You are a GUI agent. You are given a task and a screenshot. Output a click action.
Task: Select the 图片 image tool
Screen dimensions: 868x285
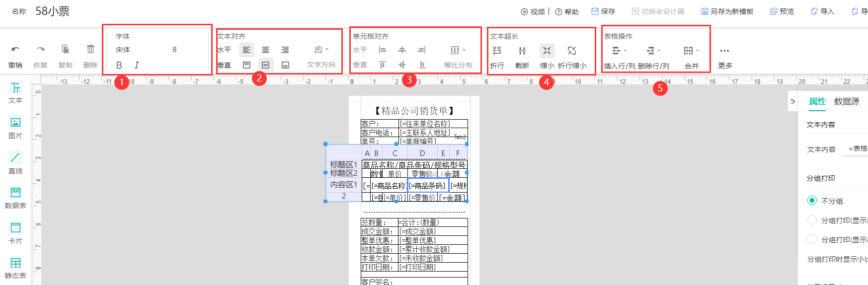click(x=15, y=128)
